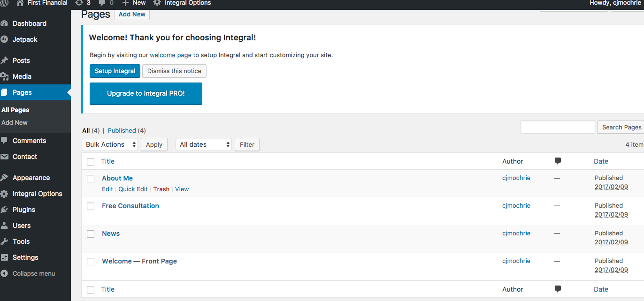Click the Integral Options gear in sidebar
This screenshot has height=301, width=644.
tap(4, 194)
